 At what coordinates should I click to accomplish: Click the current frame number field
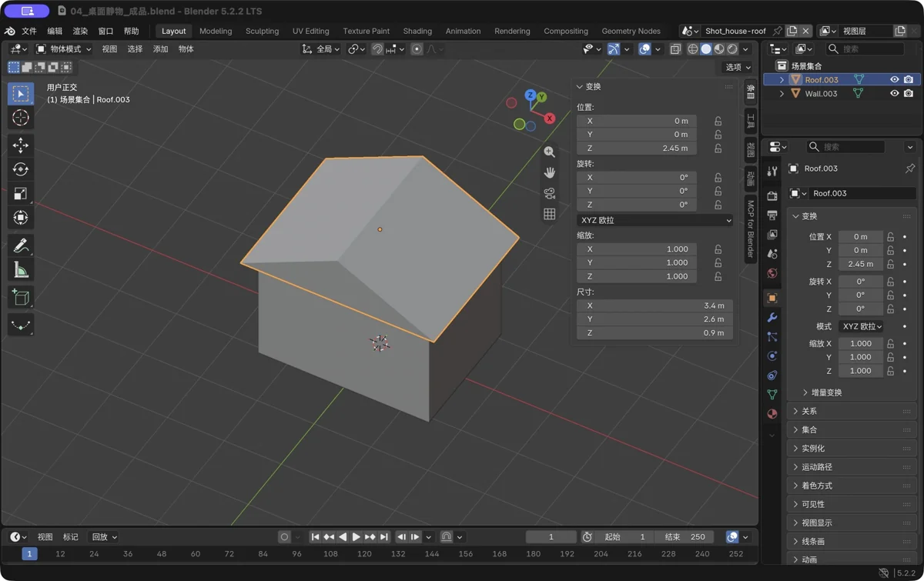(551, 537)
